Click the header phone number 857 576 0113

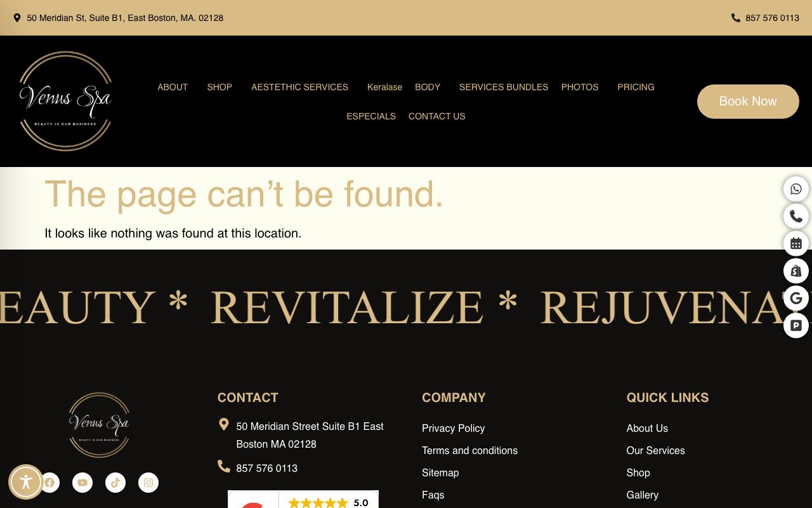click(771, 18)
